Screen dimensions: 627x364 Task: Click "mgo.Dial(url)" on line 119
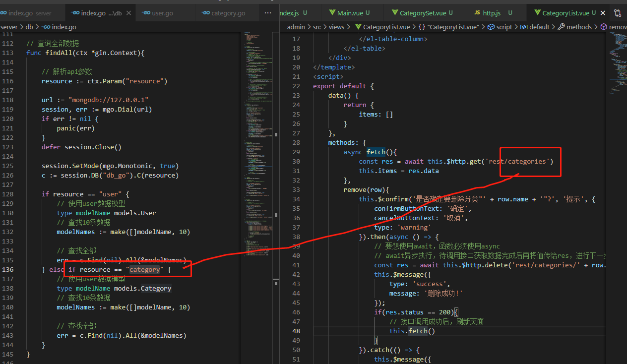click(x=127, y=109)
